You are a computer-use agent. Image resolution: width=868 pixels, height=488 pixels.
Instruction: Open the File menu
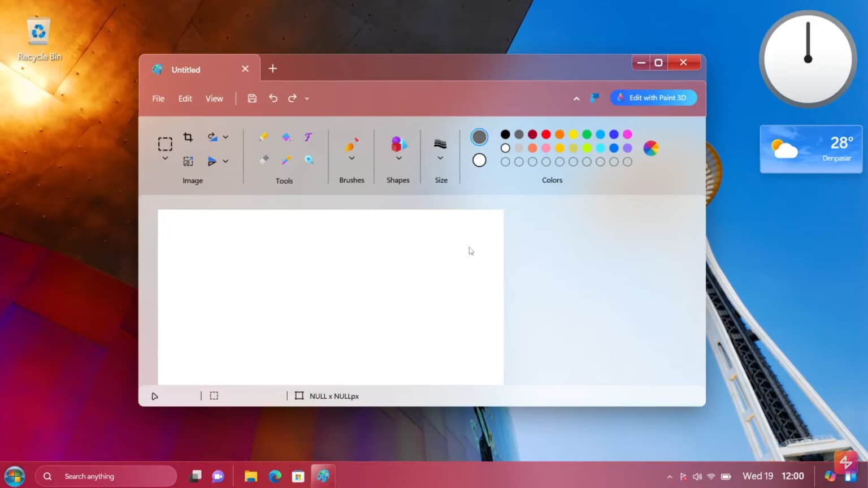click(158, 98)
